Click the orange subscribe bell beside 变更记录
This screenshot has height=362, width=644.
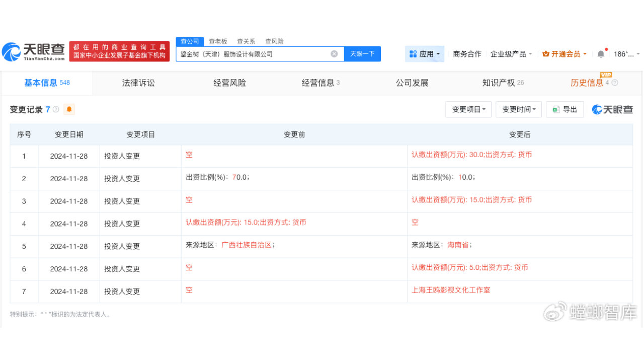[69, 109]
